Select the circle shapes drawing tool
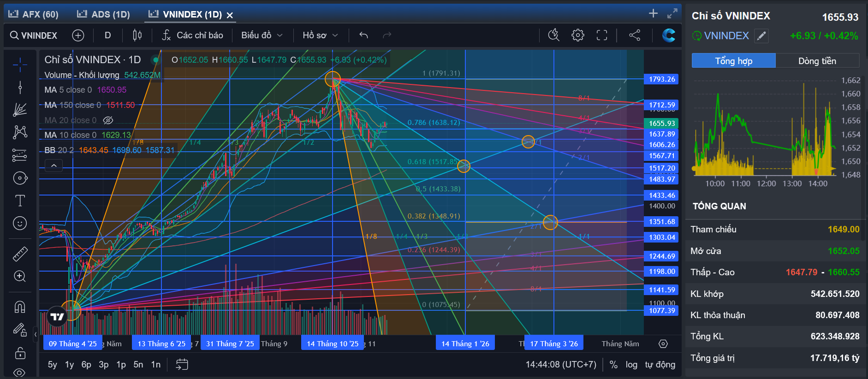The width and height of the screenshot is (868, 379). tap(20, 178)
